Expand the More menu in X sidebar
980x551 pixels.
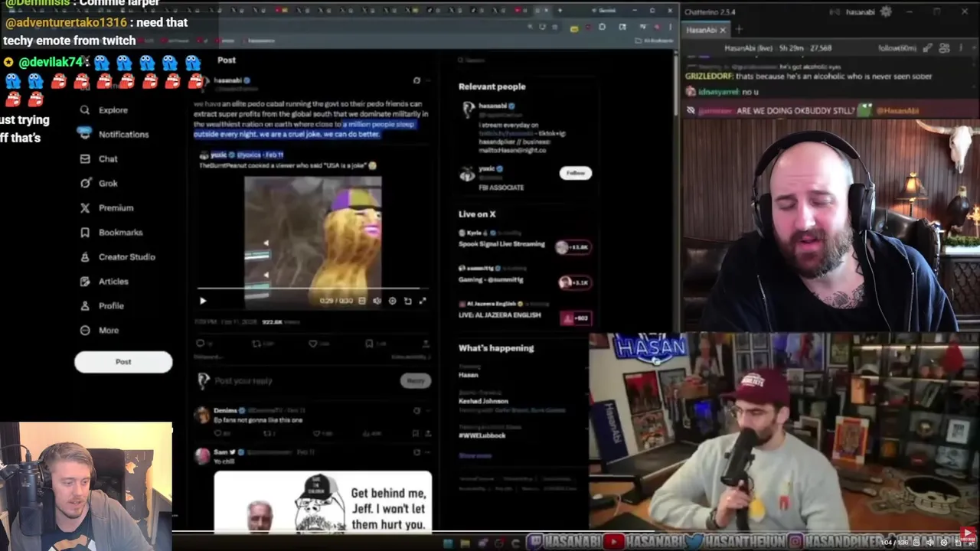click(x=100, y=330)
